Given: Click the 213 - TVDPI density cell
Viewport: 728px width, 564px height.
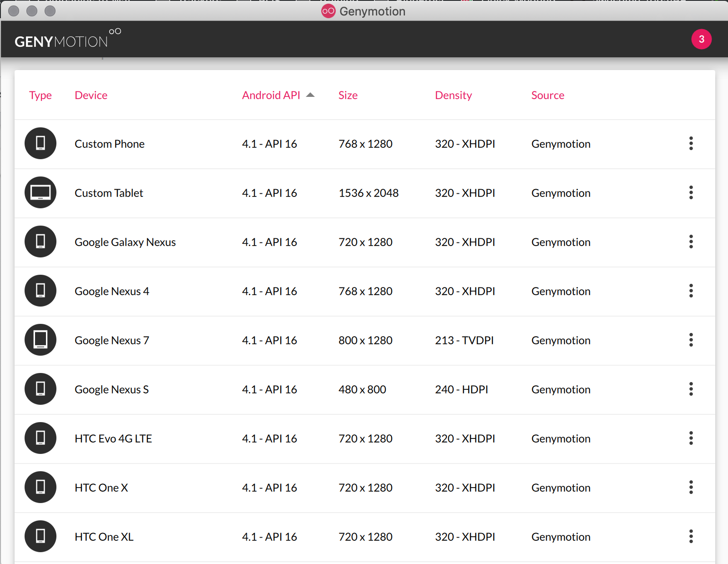Looking at the screenshot, I should click(464, 340).
